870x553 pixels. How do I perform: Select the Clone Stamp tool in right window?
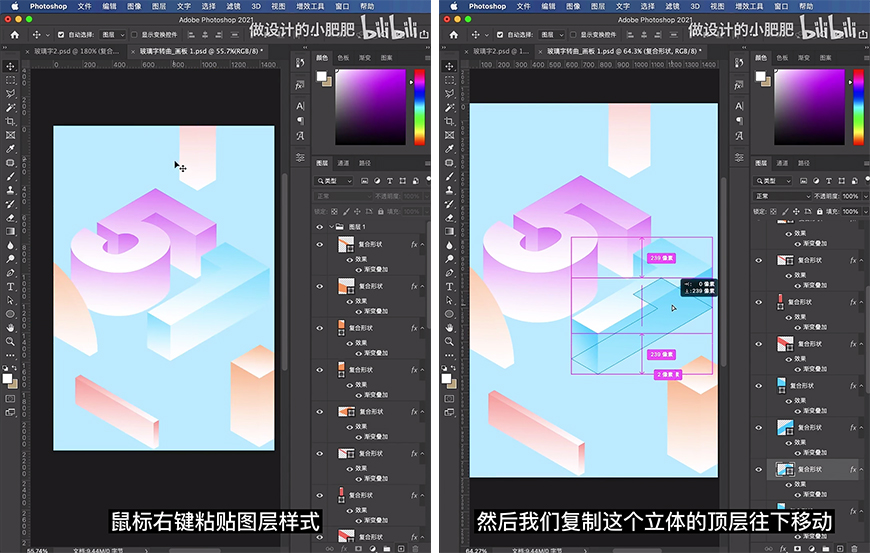tap(449, 190)
